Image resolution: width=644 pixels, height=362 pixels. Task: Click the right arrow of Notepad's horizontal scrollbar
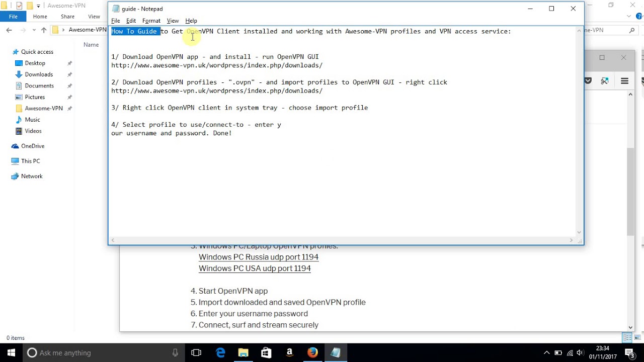point(571,240)
